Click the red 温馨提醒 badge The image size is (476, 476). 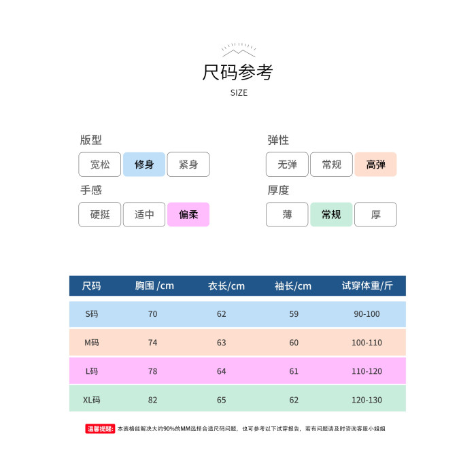pyautogui.click(x=100, y=429)
